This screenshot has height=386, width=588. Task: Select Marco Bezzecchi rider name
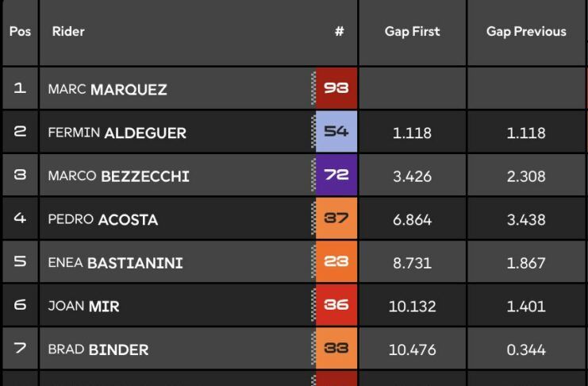[x=118, y=176]
